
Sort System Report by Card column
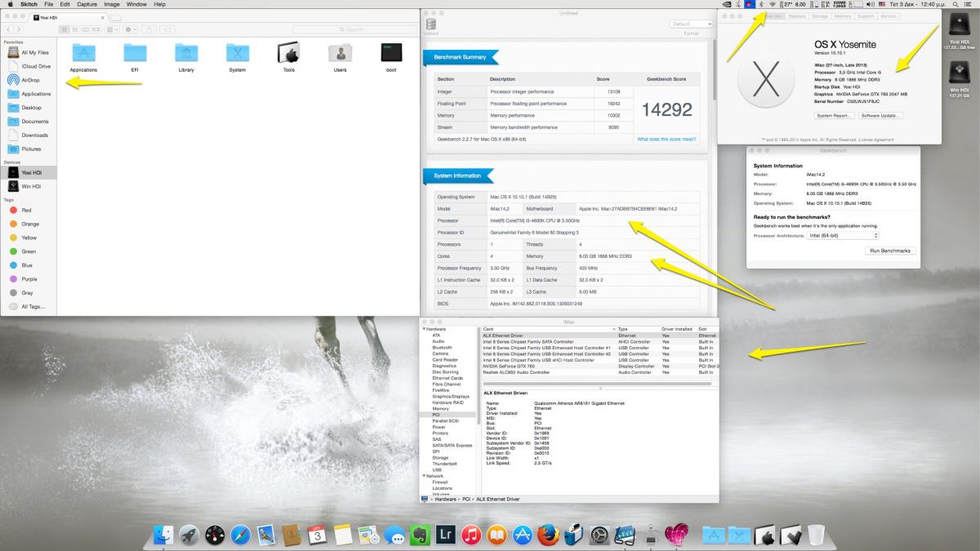point(547,329)
